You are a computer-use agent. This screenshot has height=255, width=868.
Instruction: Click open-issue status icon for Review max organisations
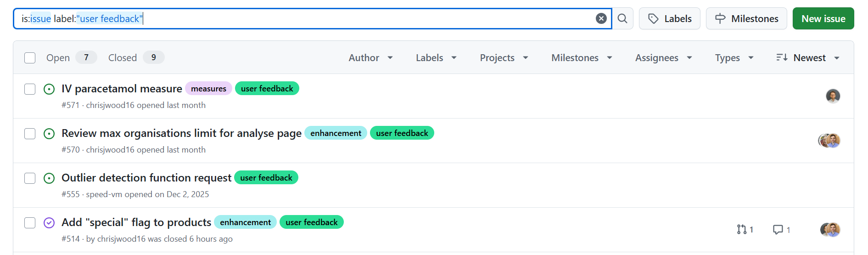pos(49,134)
